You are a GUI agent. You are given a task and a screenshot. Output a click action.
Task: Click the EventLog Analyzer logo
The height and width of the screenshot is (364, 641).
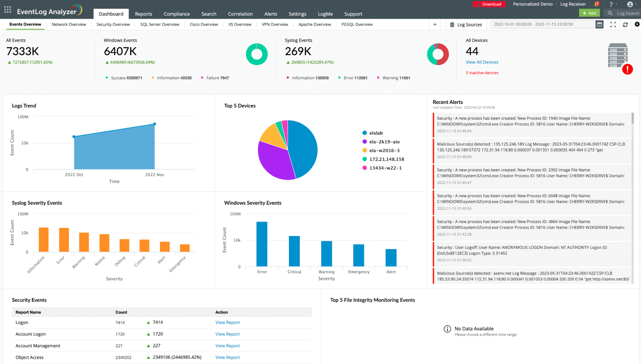(x=49, y=11)
